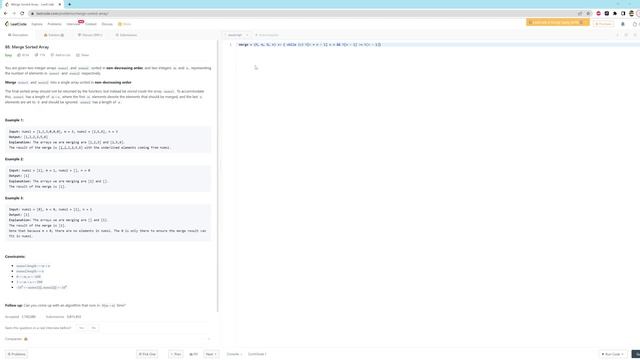Open the notifications bell icon
640x360 pixels.
click(x=623, y=24)
